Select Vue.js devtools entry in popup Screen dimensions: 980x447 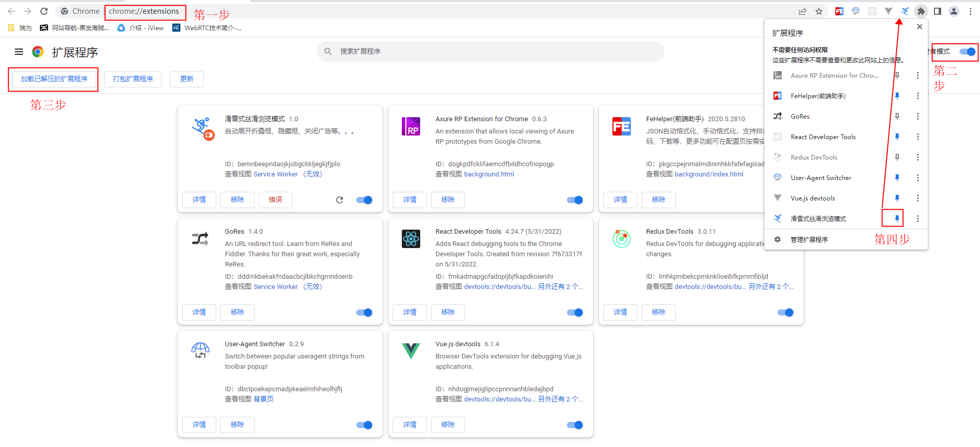click(x=826, y=198)
